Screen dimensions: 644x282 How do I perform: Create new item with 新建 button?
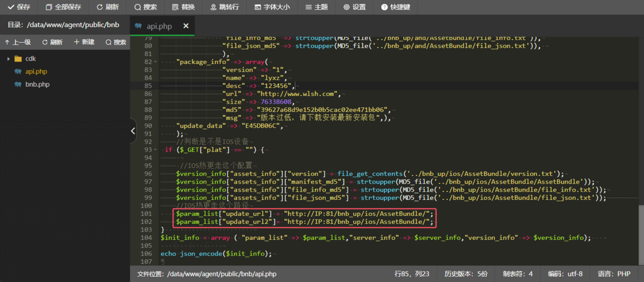tap(84, 42)
